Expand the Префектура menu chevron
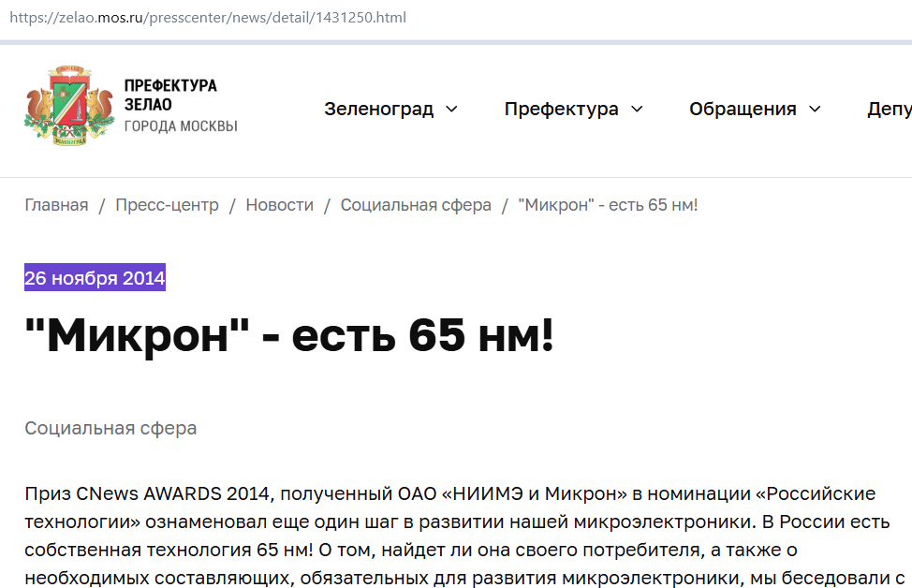 (x=638, y=110)
